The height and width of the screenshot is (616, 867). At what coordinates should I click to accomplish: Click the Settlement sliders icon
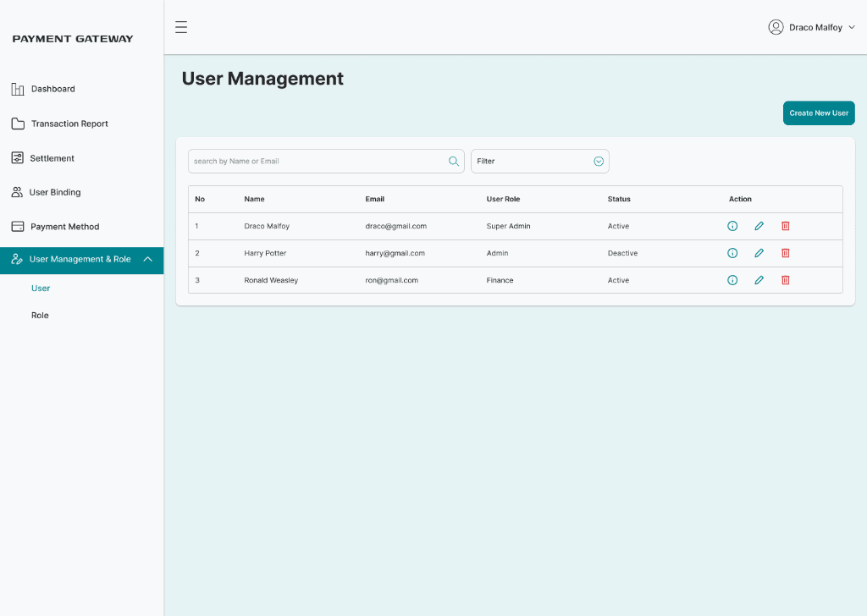(18, 158)
